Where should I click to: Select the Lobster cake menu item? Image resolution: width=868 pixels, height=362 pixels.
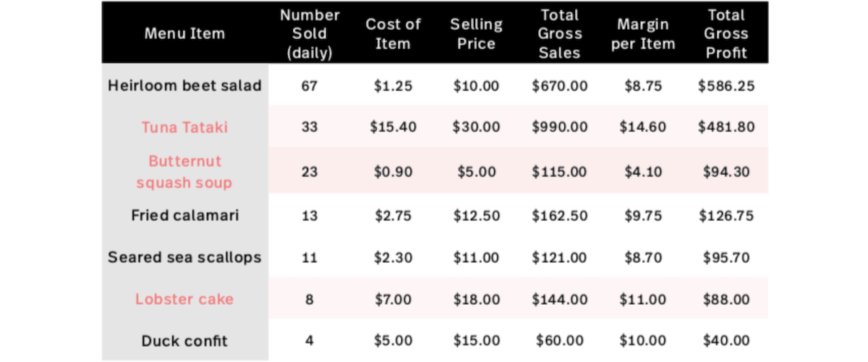tap(184, 299)
